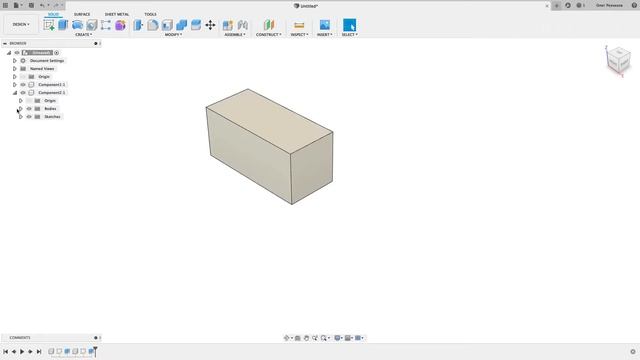Open the Data Panel grid icon

click(5, 5)
